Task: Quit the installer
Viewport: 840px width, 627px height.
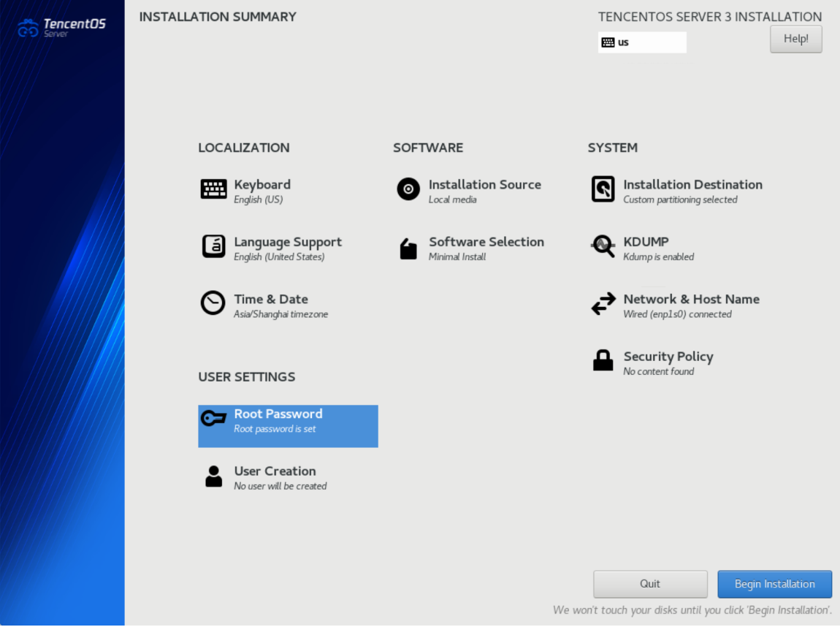Action: (650, 584)
